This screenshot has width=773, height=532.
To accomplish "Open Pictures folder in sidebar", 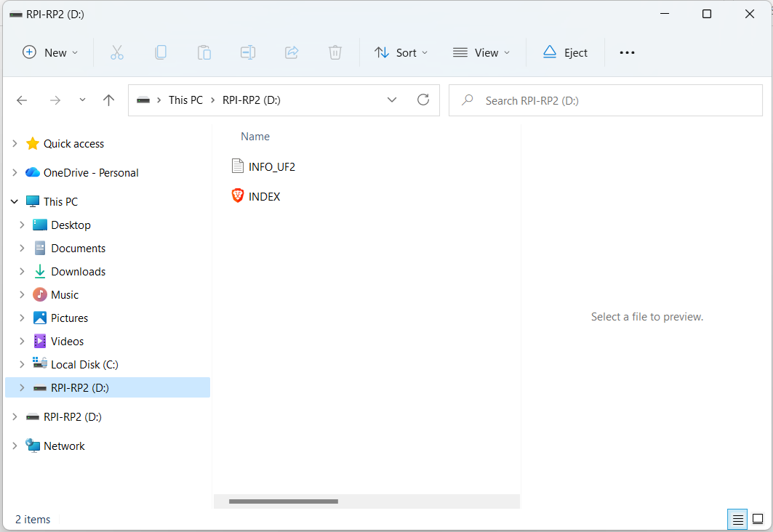I will click(69, 318).
